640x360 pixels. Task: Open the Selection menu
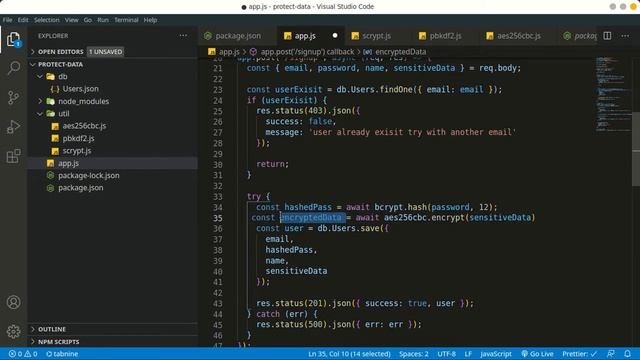(x=47, y=20)
